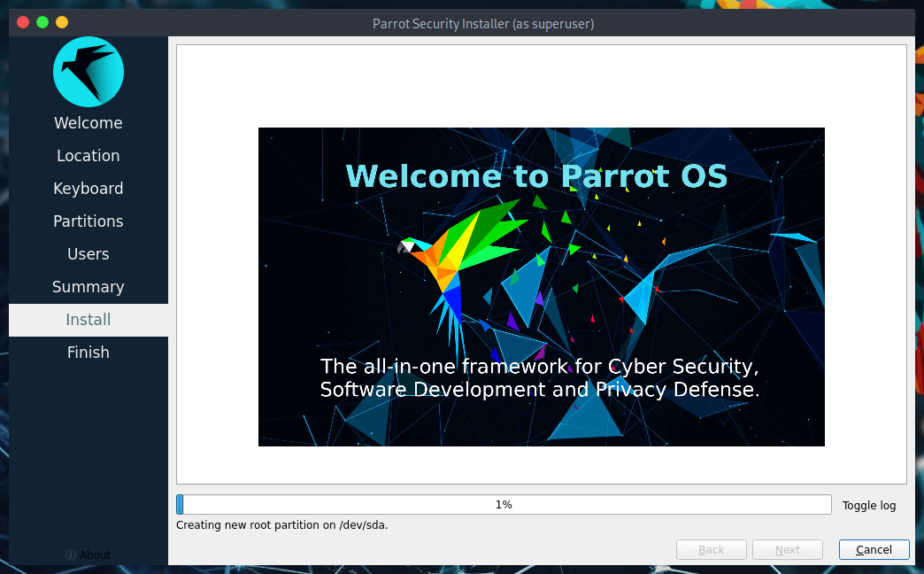Click the Parrot OS logo icon

[88, 72]
